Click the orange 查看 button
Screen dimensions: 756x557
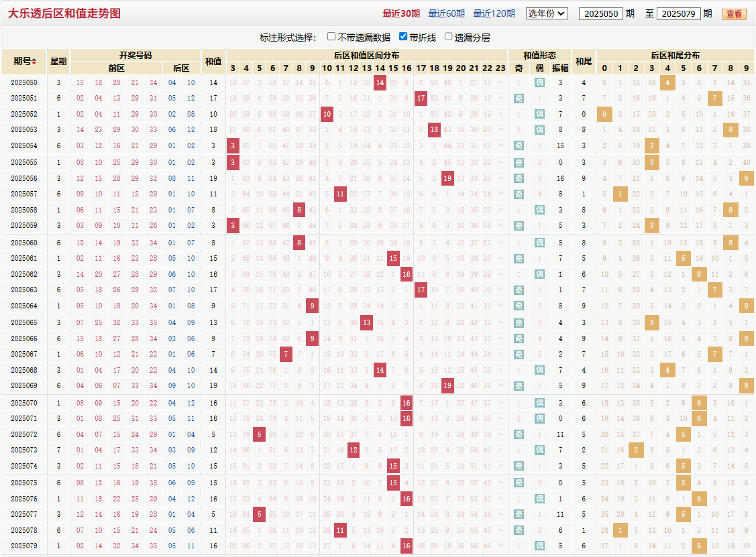coord(735,14)
